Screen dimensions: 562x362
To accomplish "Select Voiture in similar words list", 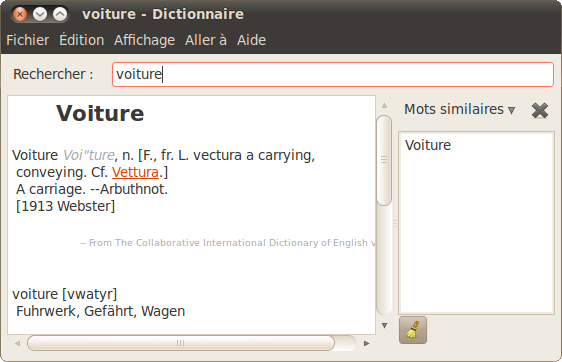I will (428, 145).
